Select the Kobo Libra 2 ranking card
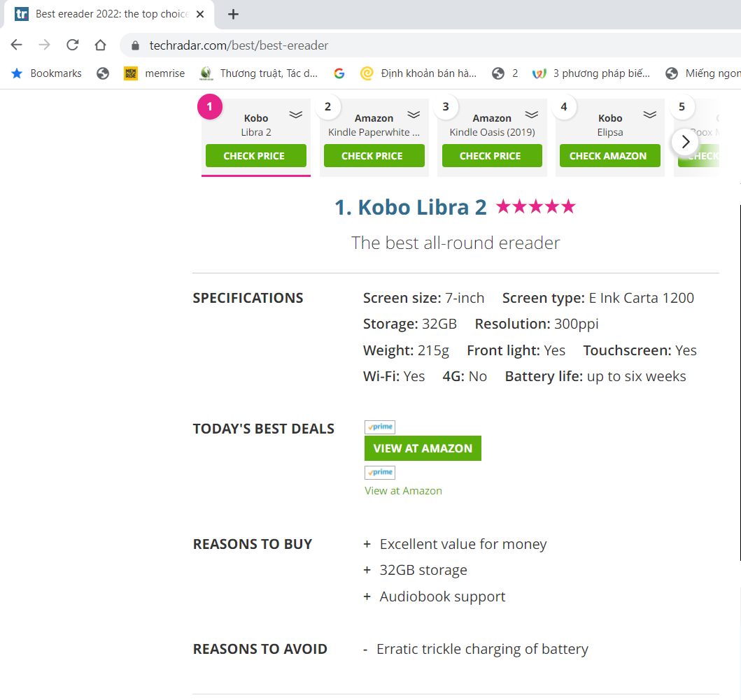This screenshot has width=741, height=700. pos(255,137)
